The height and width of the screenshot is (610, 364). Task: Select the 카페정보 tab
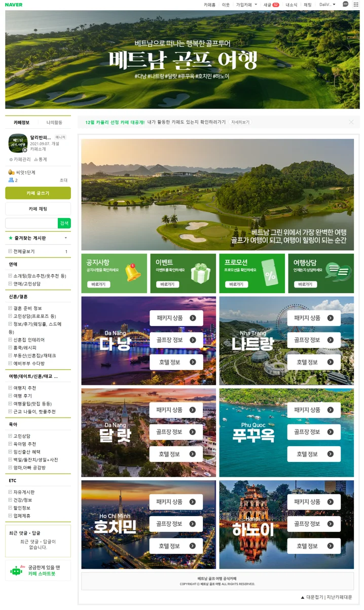tap(22, 122)
